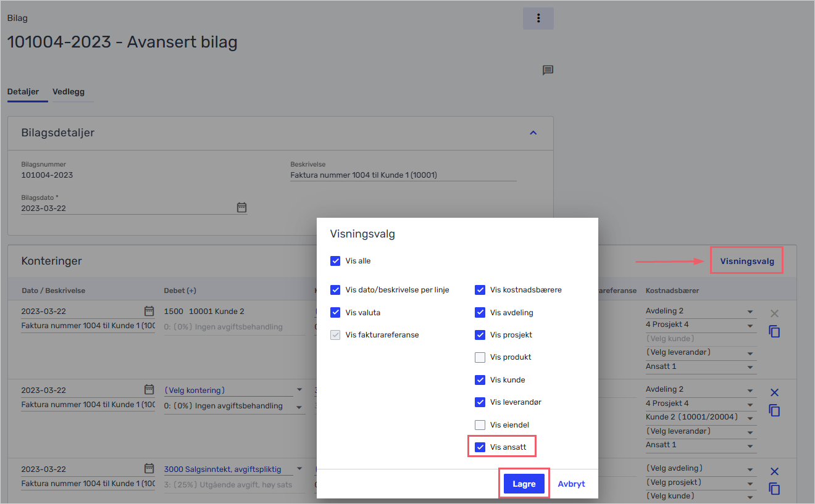815x504 pixels.
Task: Toggle Vis dato/beskrivelse per linje
Action: pos(335,290)
